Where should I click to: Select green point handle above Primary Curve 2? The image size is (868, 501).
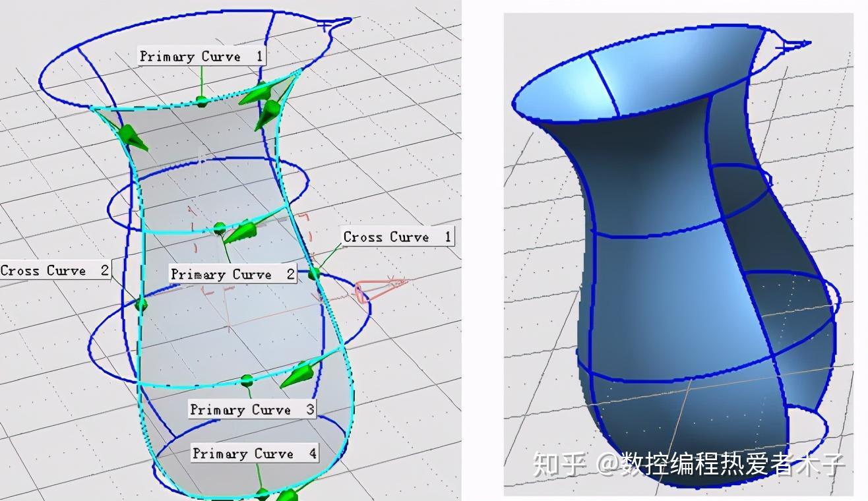click(x=219, y=228)
